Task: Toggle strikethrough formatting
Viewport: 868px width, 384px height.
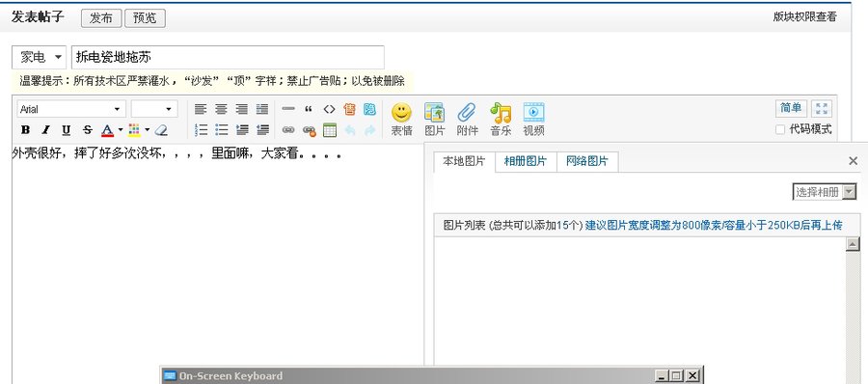Action: pos(87,130)
